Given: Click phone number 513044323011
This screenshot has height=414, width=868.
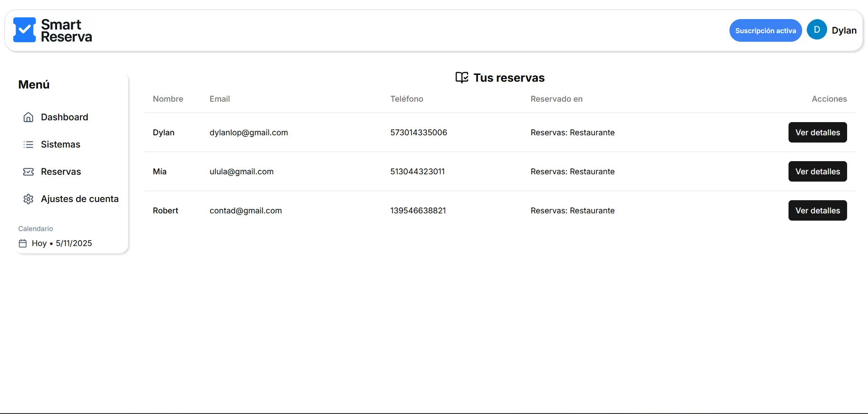Looking at the screenshot, I should click(417, 172).
